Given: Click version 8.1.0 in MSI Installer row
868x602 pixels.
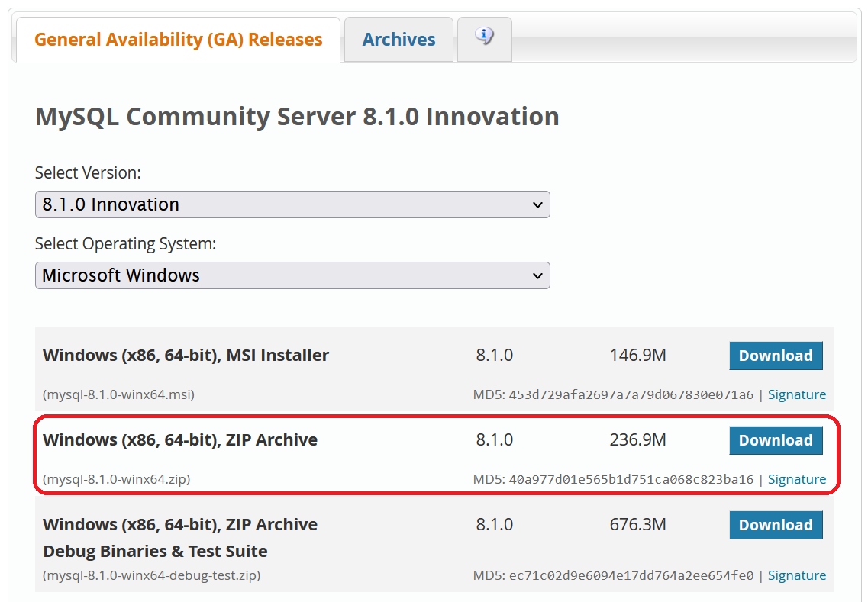Looking at the screenshot, I should tap(495, 355).
